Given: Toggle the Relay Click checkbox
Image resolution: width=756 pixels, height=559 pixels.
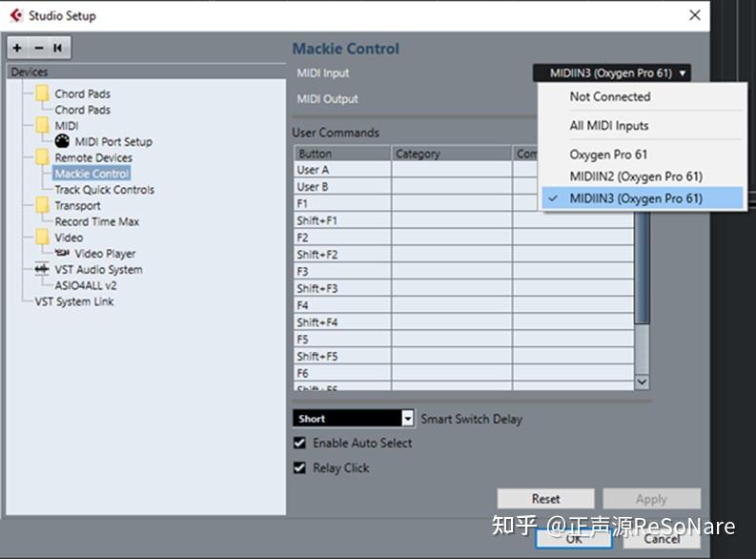Looking at the screenshot, I should click(300, 467).
